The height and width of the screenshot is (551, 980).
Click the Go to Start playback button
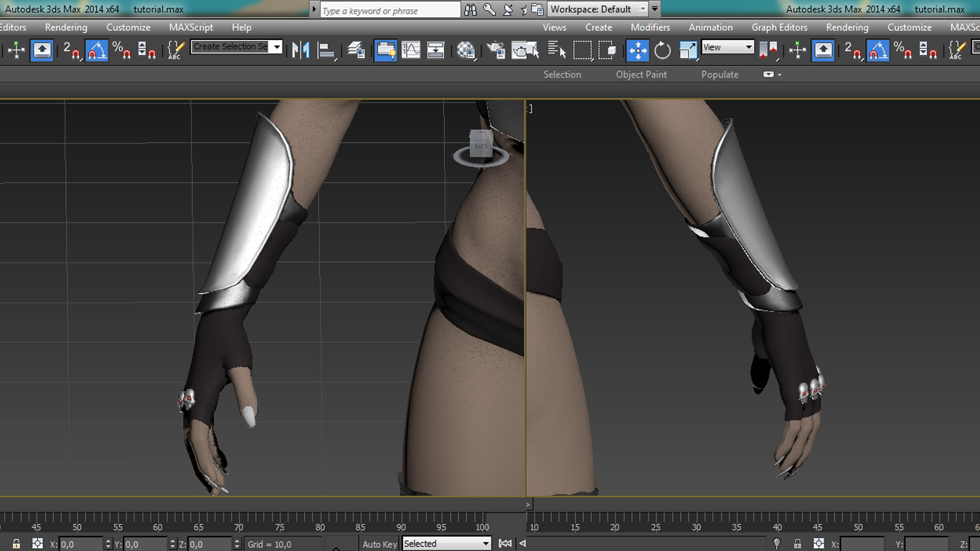505,544
